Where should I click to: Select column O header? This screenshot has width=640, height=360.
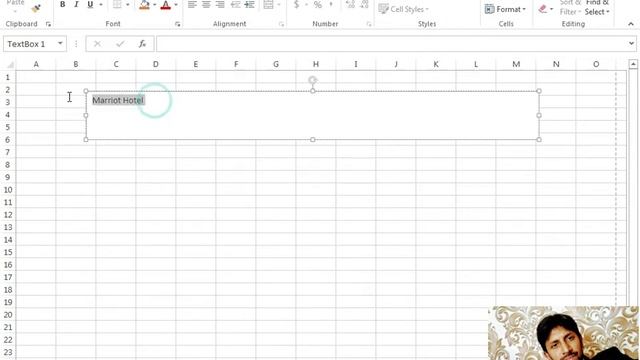point(596,64)
